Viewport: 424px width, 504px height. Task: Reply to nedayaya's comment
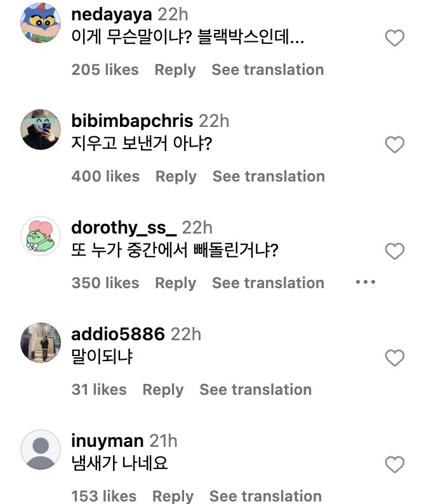(175, 70)
